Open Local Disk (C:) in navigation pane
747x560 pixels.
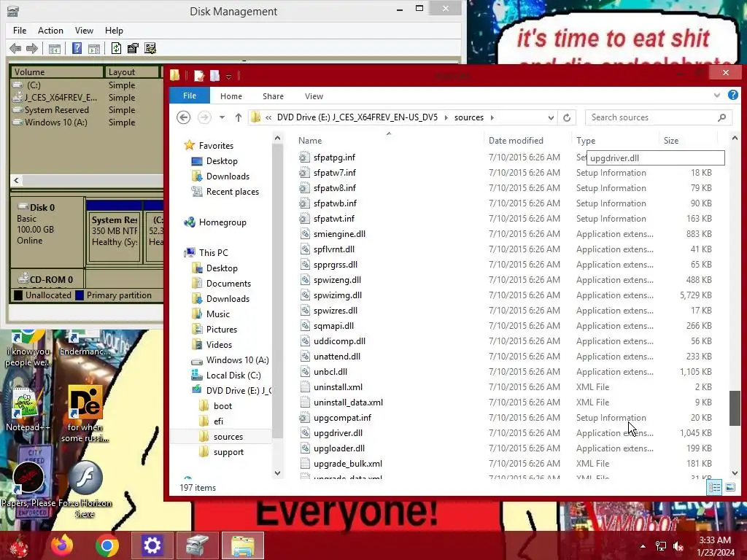233,376
